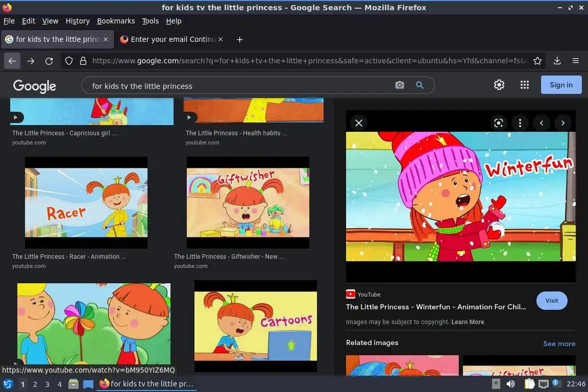Select the pinwheel kids thumbnail
This screenshot has height=392, width=588.
pos(94,324)
